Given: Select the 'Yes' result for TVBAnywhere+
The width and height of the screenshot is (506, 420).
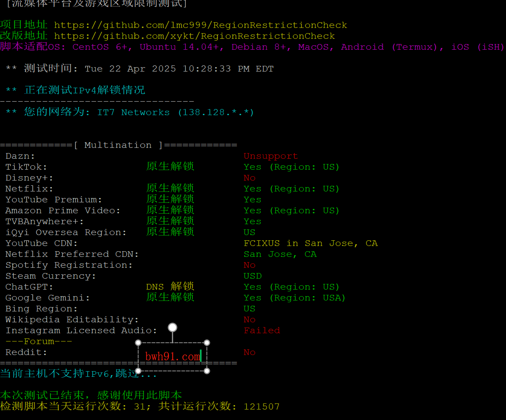Looking at the screenshot, I should tap(253, 222).
